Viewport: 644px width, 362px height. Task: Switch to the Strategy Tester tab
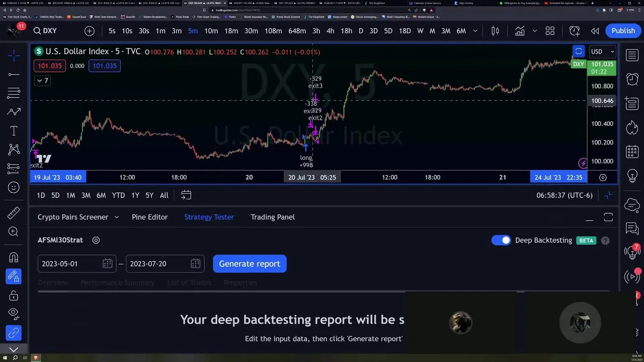209,217
